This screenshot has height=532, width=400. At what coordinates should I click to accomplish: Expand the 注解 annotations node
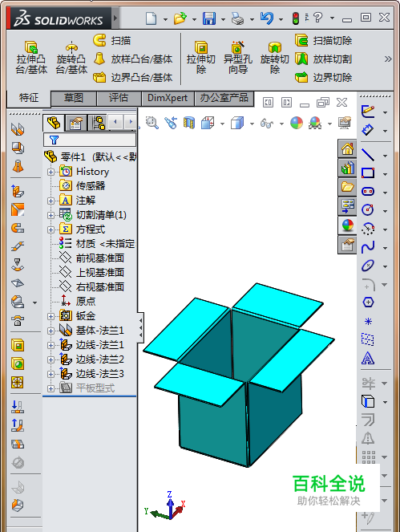pyautogui.click(x=51, y=201)
